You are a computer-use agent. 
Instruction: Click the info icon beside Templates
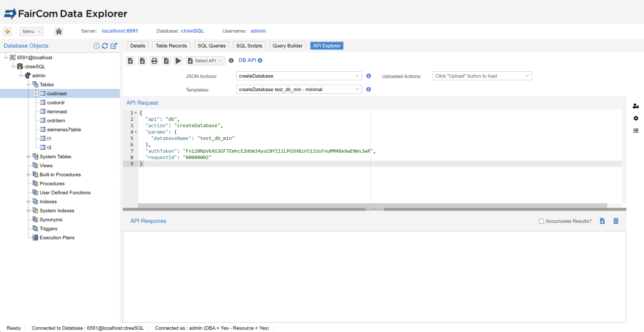[369, 89]
